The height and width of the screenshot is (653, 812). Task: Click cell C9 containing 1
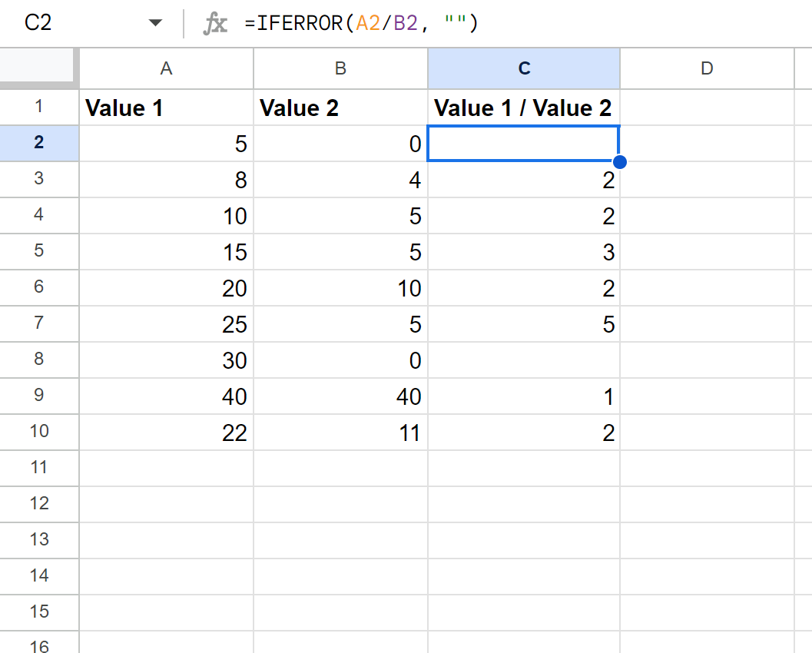click(524, 396)
